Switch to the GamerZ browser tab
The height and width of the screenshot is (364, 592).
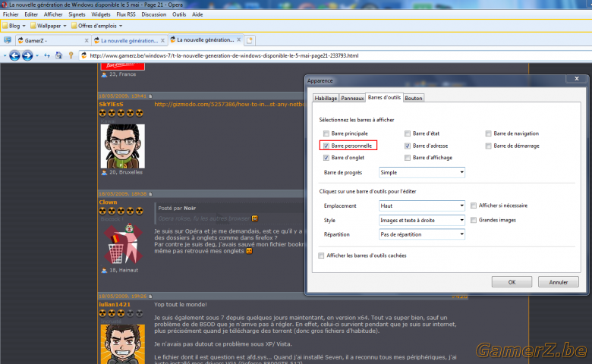click(x=52, y=40)
